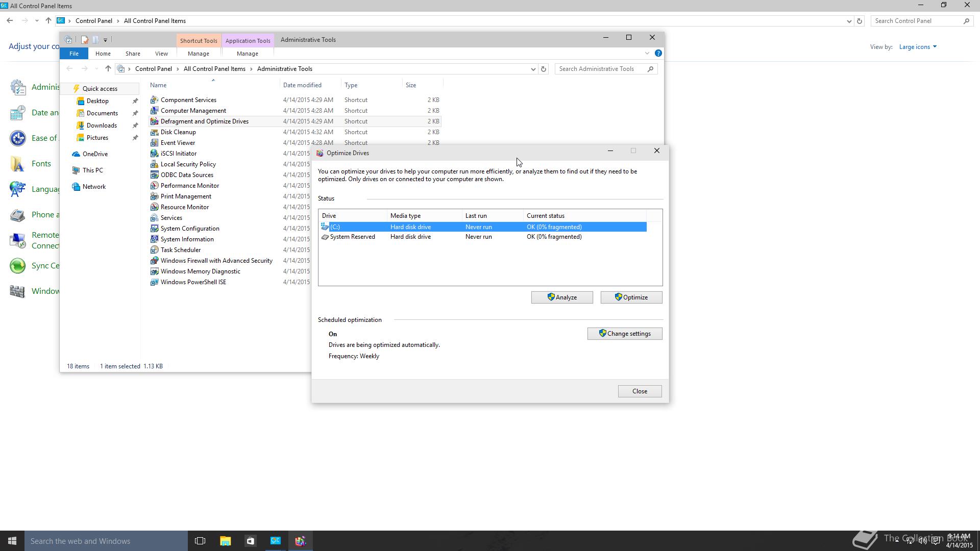980x551 pixels.
Task: Open Store app from taskbar
Action: pos(250,541)
